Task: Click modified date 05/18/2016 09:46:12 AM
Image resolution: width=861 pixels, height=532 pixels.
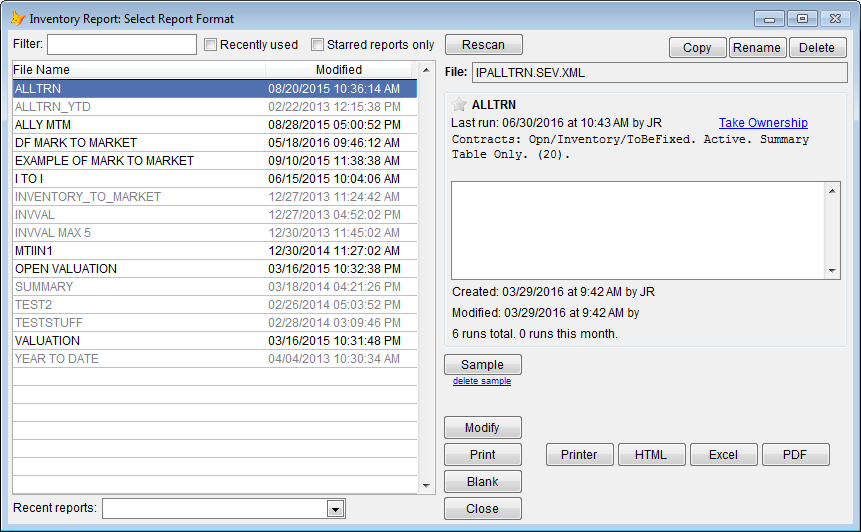Action: point(334,143)
